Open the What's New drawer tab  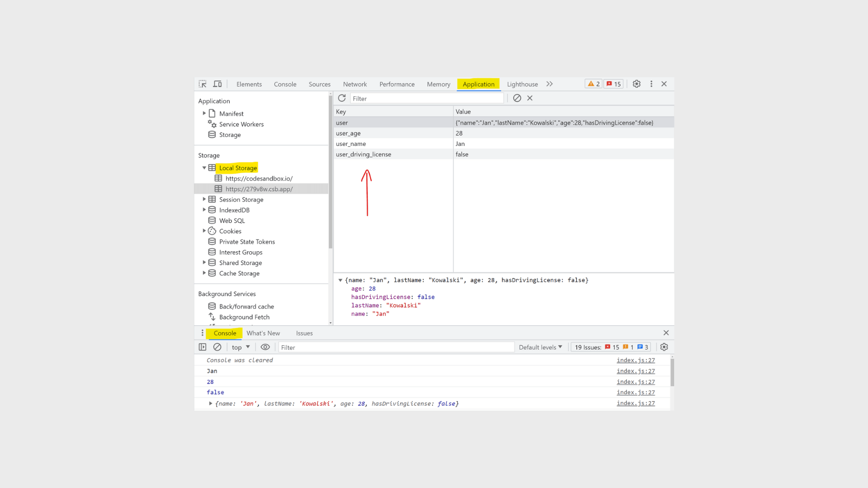pos(263,333)
